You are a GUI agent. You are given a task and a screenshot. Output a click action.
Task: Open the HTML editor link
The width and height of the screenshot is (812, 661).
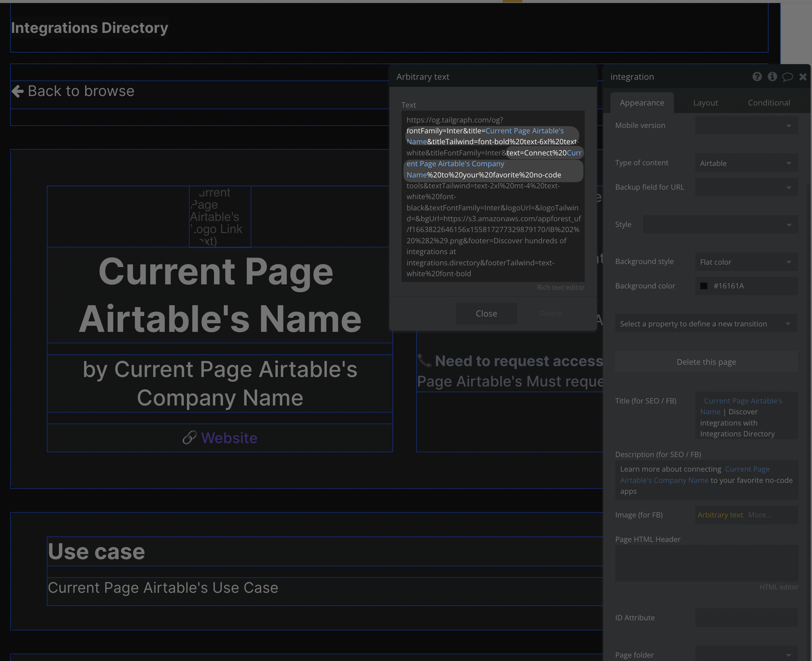click(x=778, y=587)
